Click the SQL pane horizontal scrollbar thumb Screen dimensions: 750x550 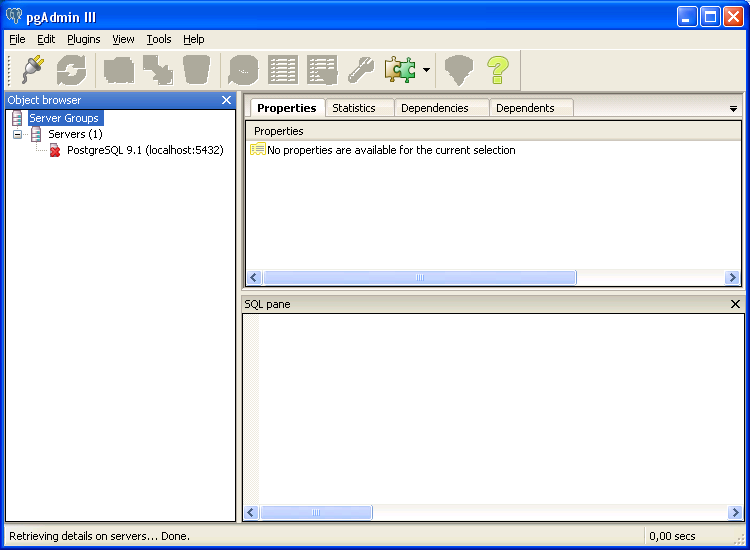[316, 513]
